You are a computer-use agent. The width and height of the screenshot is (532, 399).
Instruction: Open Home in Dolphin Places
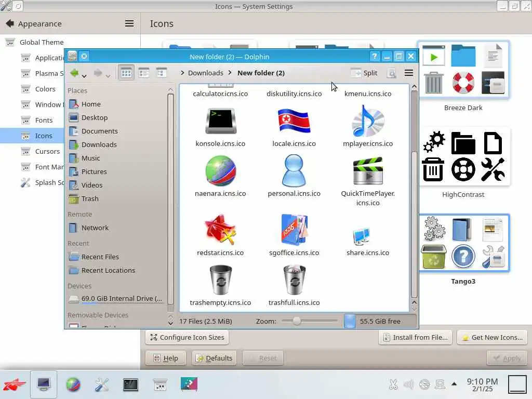click(x=90, y=104)
